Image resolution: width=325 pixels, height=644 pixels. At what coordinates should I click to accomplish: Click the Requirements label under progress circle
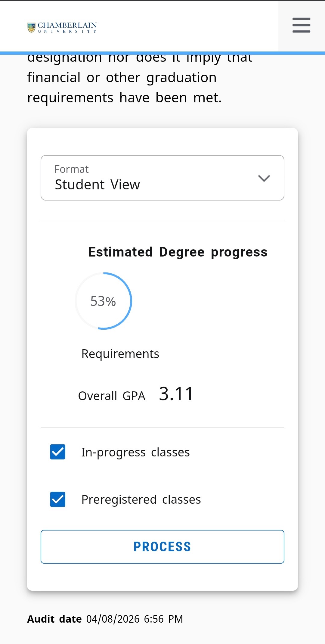[x=120, y=354]
